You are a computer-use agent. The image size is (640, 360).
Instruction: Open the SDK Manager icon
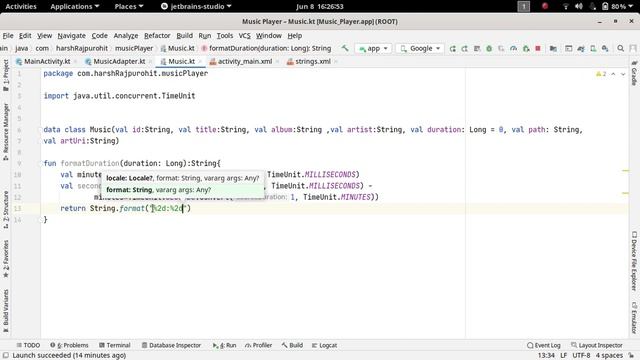pos(605,48)
